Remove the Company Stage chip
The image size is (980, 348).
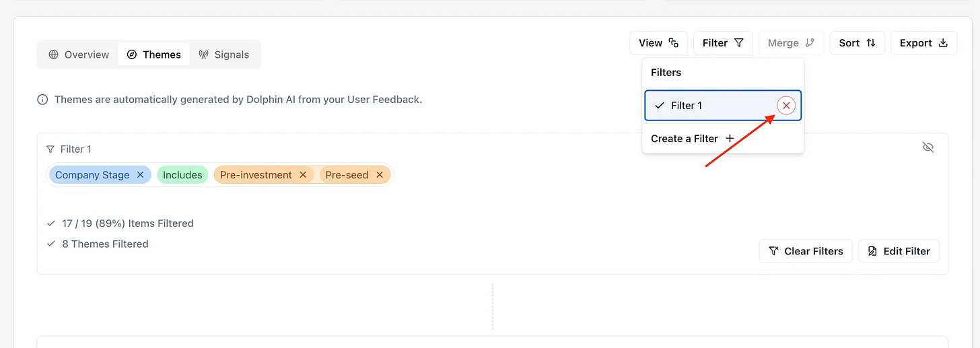pos(141,175)
